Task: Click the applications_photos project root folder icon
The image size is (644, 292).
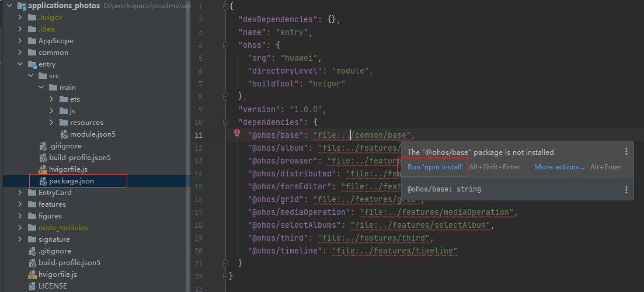Action: [x=21, y=6]
